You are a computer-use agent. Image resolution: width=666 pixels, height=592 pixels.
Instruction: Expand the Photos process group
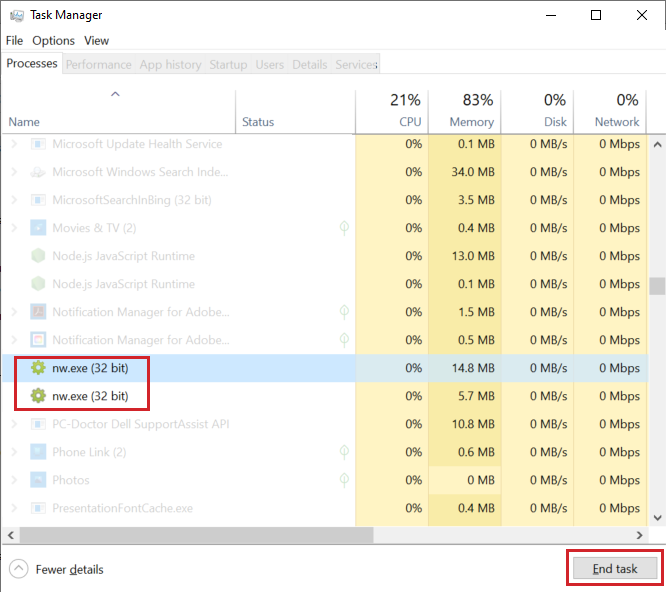[x=14, y=480]
